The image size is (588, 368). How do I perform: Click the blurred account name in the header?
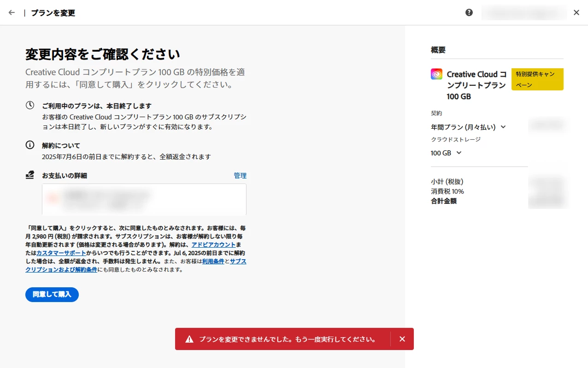524,13
